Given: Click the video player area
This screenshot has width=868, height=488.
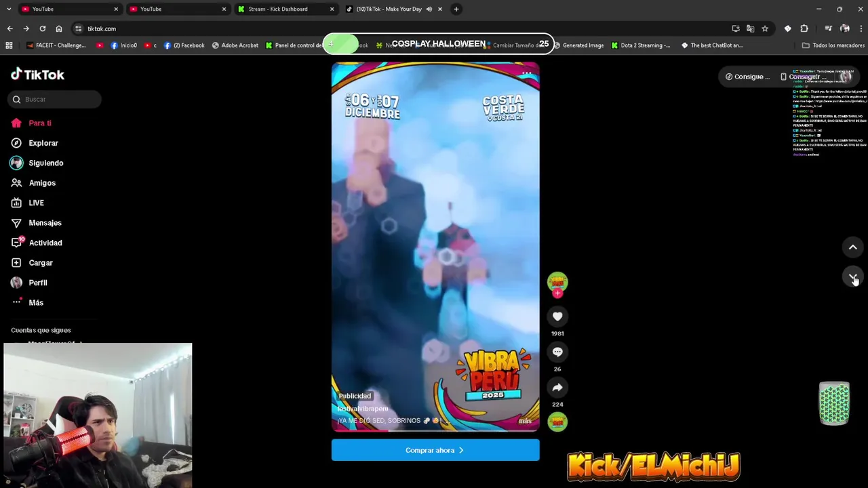Looking at the screenshot, I should point(435,247).
